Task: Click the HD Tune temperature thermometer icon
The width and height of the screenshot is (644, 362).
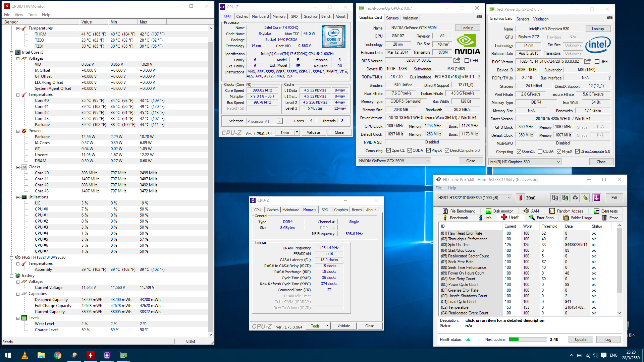Action: point(520,198)
